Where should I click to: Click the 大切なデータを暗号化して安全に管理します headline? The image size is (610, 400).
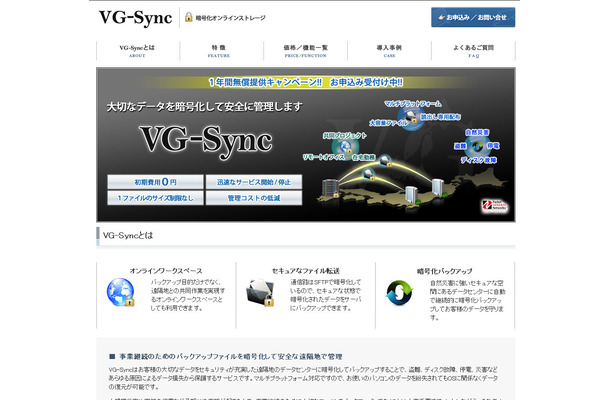pyautogui.click(x=204, y=107)
